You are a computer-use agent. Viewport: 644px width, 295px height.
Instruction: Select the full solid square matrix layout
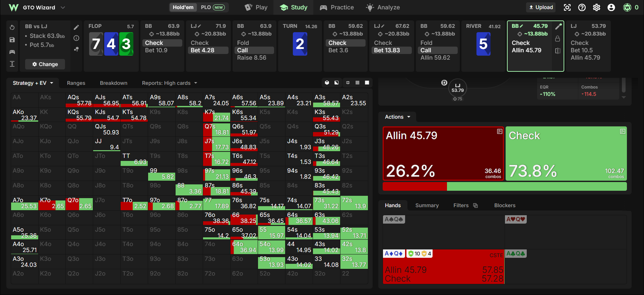(x=367, y=83)
